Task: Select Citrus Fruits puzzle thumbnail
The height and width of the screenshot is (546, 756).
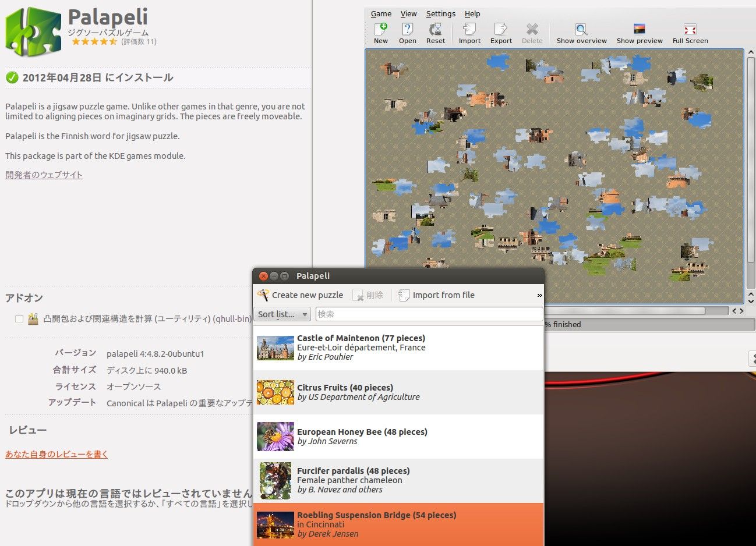Action: tap(275, 392)
